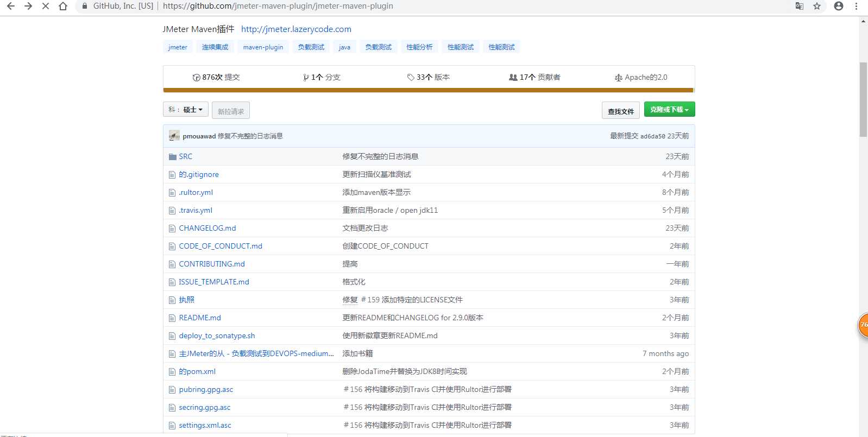Open the pom.xml file

pos(197,371)
